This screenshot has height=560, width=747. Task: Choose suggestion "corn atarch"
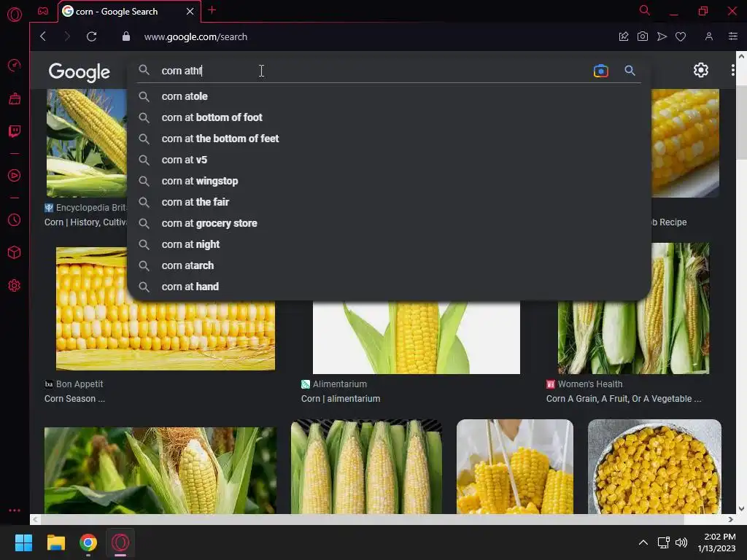[389, 265]
